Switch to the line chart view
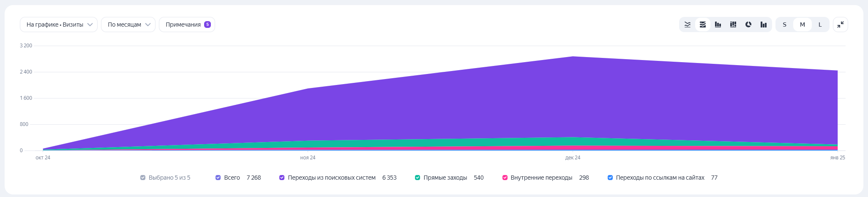The height and width of the screenshot is (197, 868). (688, 25)
